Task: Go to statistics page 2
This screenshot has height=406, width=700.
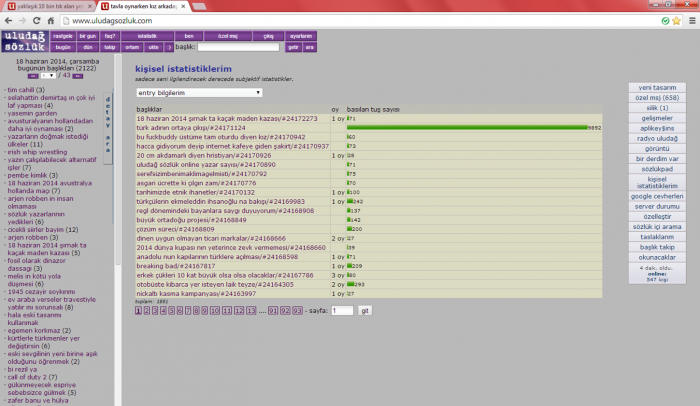Action: 147,310
